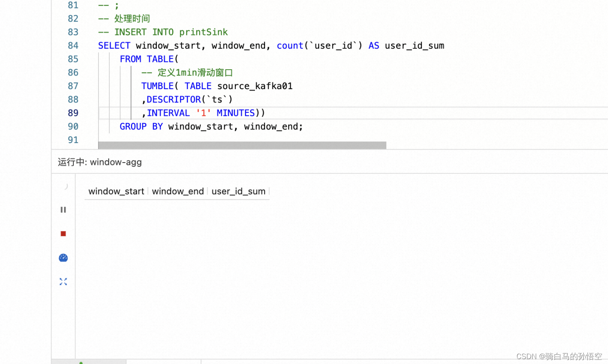Click the count function in SELECT
The image size is (608, 364).
coord(290,46)
